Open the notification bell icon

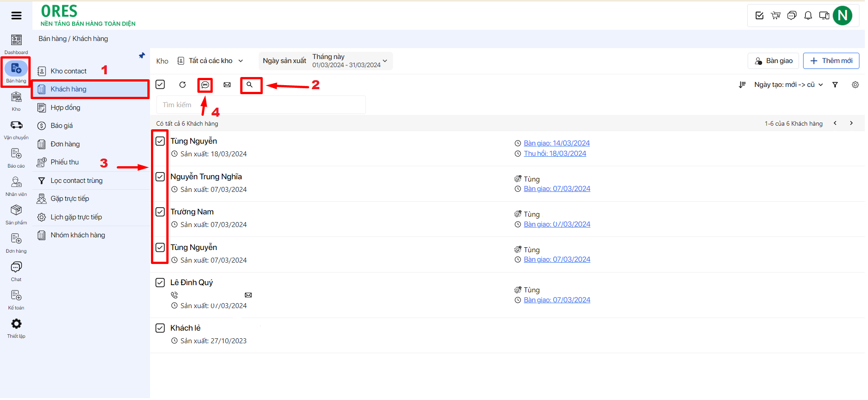coord(808,16)
